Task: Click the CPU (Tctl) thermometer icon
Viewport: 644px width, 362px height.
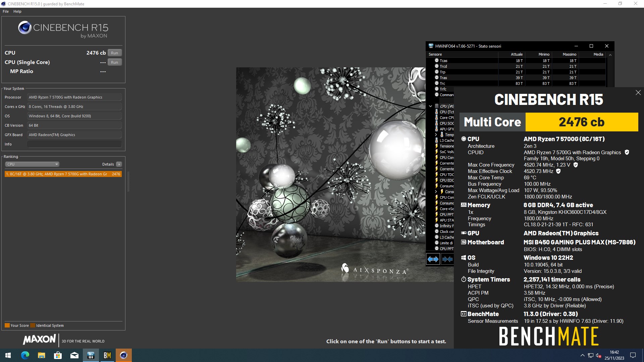Action: coord(436,112)
